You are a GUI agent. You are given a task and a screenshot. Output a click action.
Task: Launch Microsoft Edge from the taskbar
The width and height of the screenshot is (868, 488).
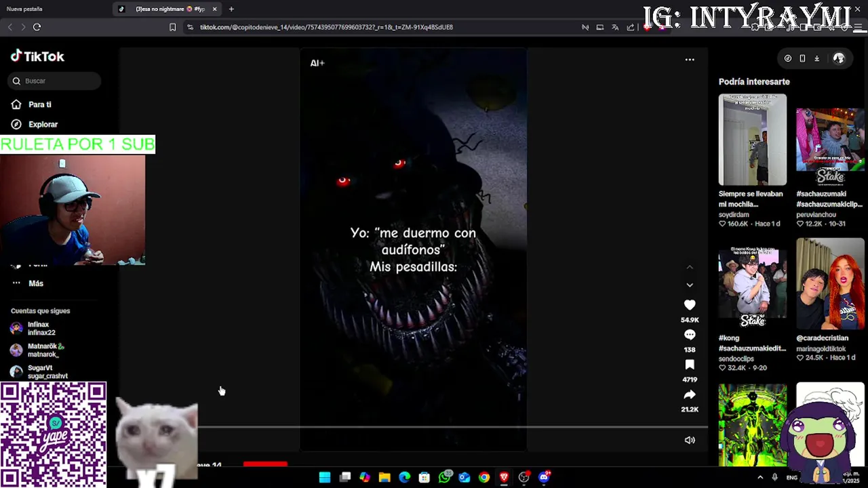[x=405, y=477]
